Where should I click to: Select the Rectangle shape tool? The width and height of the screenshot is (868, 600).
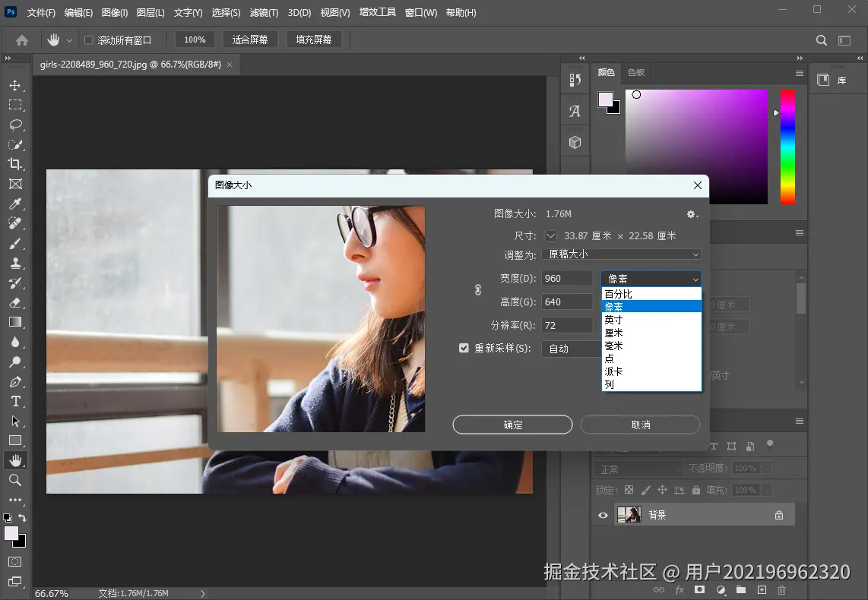coord(15,441)
